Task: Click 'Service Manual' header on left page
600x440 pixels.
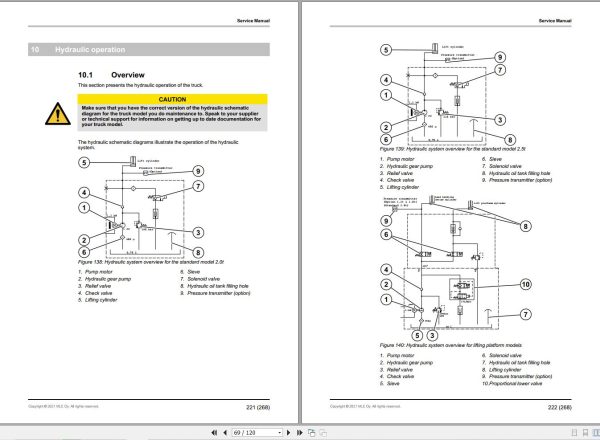Action: pyautogui.click(x=253, y=21)
